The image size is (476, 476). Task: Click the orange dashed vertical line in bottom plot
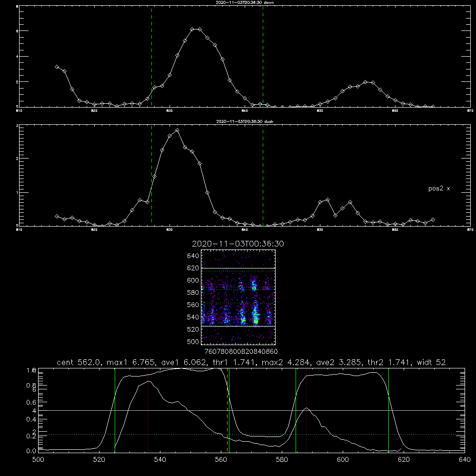[227, 410]
